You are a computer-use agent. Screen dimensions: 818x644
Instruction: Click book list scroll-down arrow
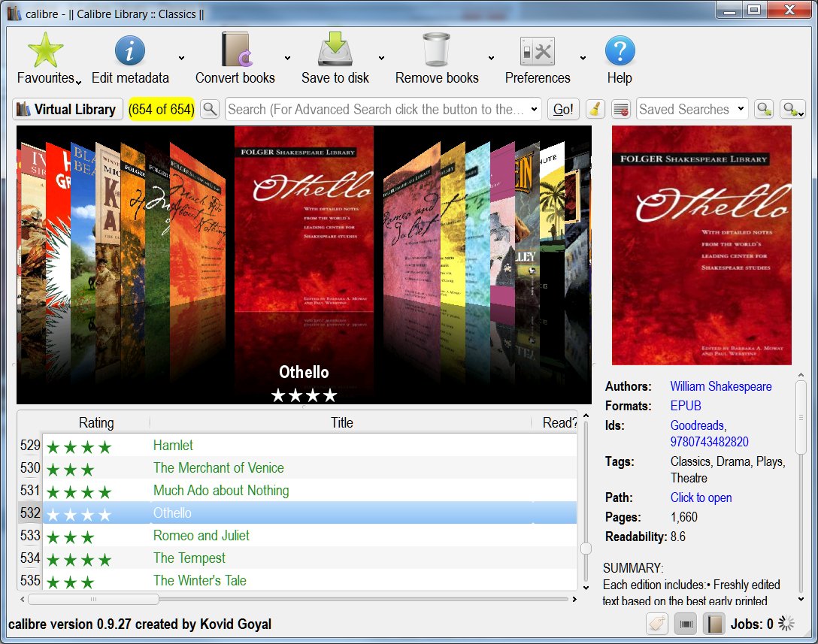pos(586,588)
